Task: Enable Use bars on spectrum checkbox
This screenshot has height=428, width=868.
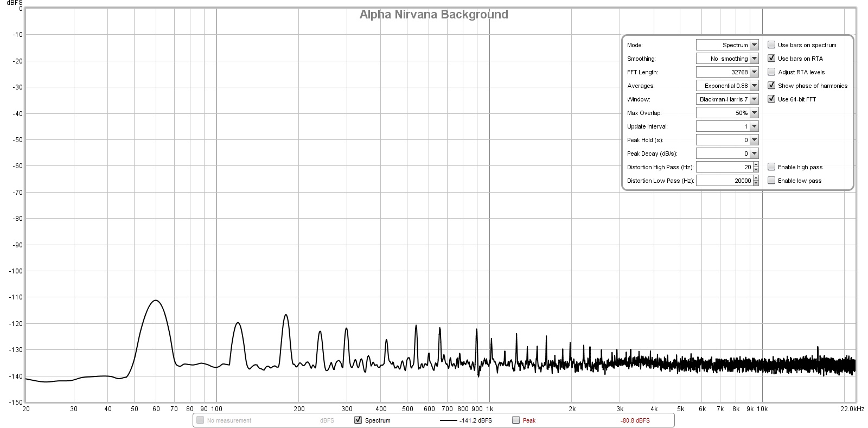Action: pos(771,45)
